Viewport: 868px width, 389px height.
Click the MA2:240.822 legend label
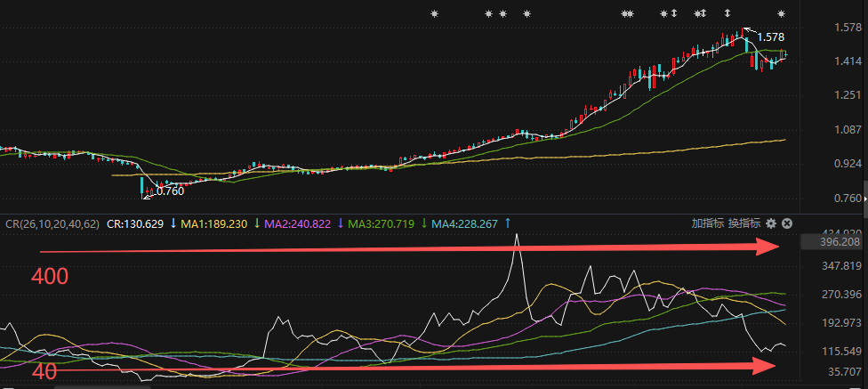[x=298, y=223]
